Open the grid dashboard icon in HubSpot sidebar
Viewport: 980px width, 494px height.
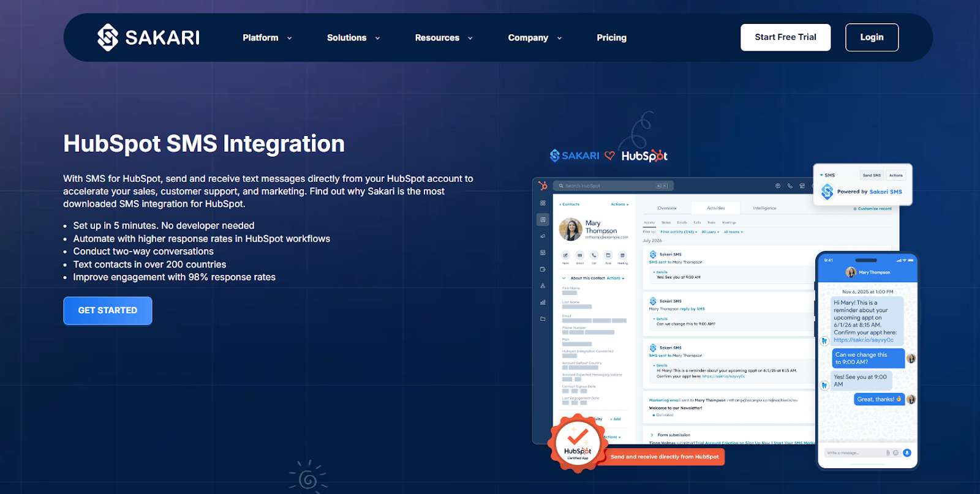543,203
